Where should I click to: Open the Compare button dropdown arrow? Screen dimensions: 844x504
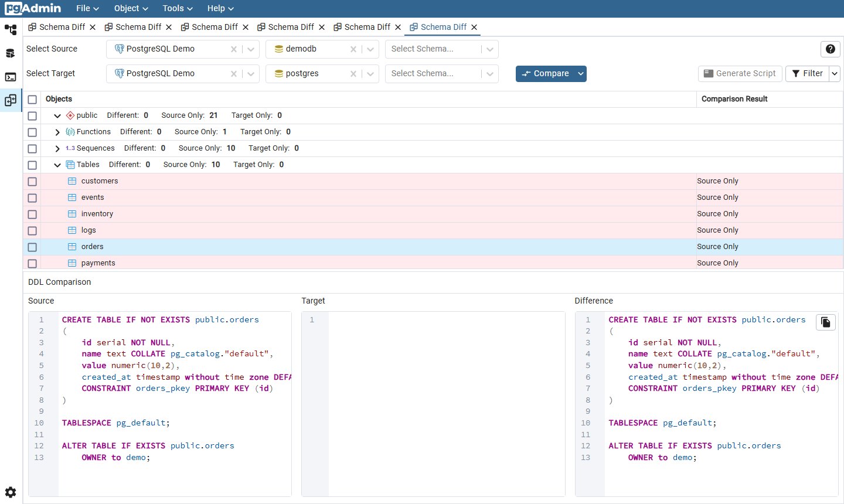pyautogui.click(x=581, y=74)
